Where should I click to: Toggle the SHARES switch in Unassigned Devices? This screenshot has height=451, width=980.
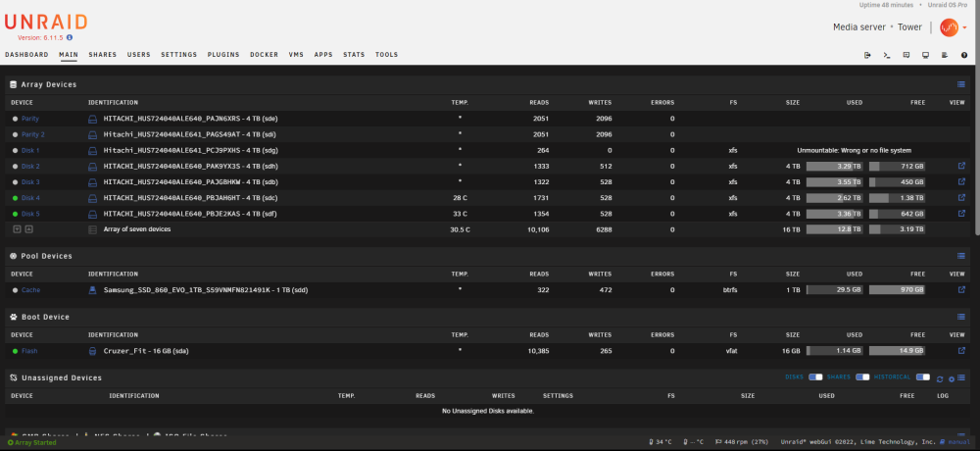[862, 377]
